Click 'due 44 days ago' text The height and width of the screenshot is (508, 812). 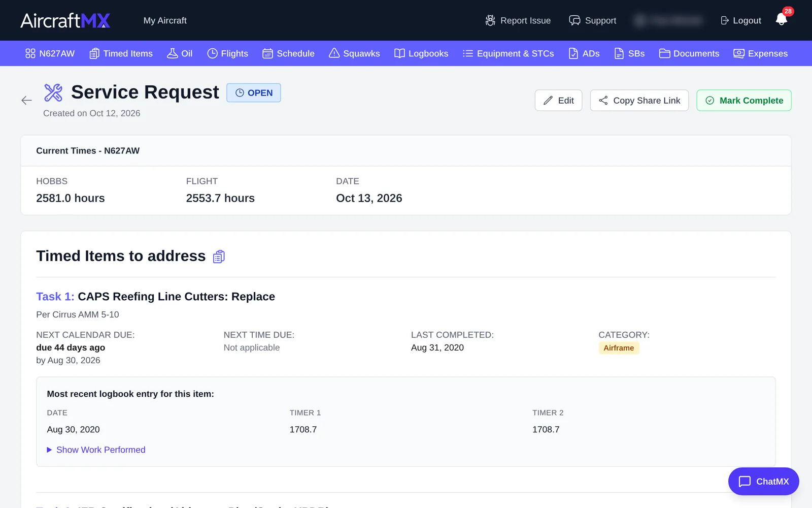pyautogui.click(x=71, y=347)
